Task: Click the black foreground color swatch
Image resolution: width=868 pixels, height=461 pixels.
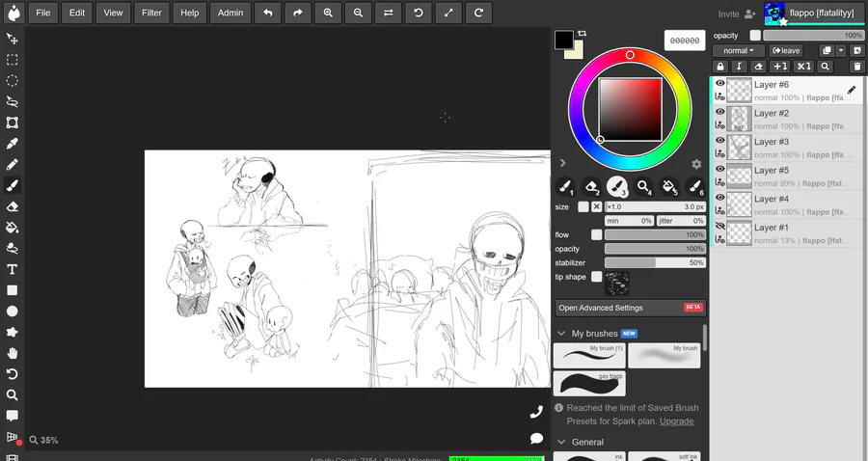Action: click(564, 40)
